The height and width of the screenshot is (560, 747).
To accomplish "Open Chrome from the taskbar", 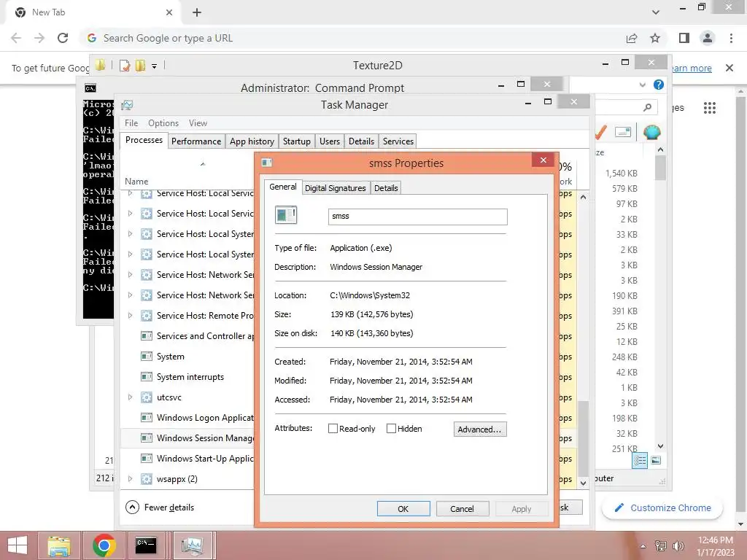I will click(x=104, y=545).
